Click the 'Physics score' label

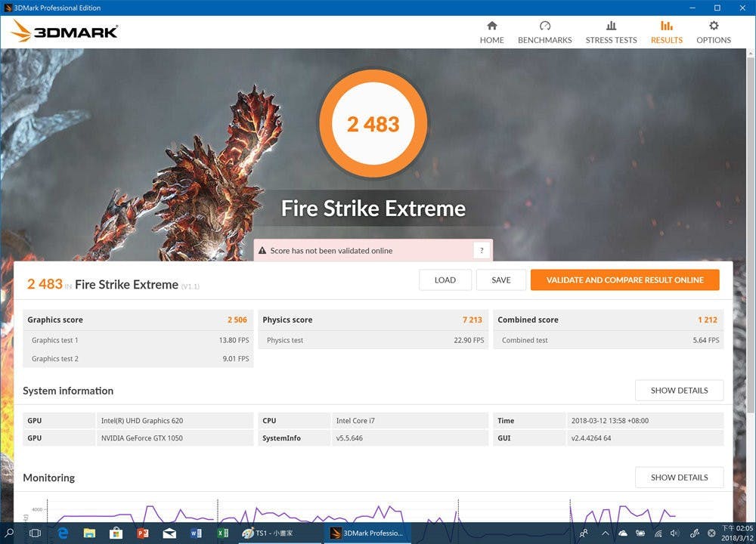(x=287, y=320)
